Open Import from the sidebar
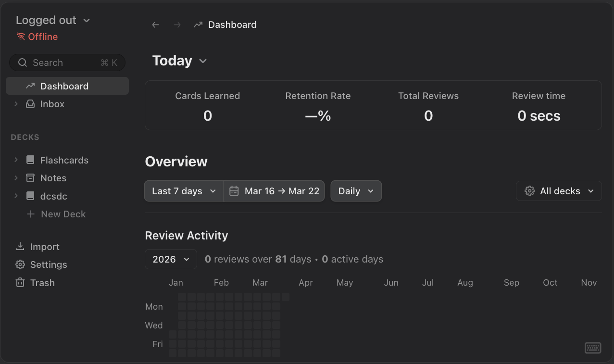The width and height of the screenshot is (614, 364). point(44,247)
